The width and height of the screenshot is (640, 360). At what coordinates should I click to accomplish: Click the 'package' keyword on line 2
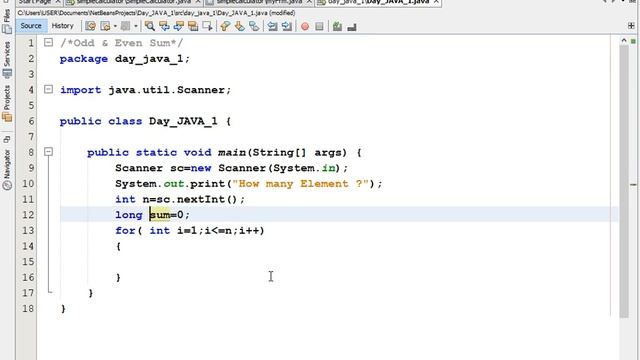click(x=84, y=59)
